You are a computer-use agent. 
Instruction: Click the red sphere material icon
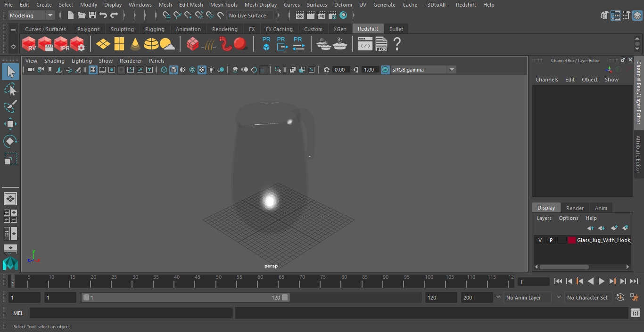pyautogui.click(x=240, y=44)
